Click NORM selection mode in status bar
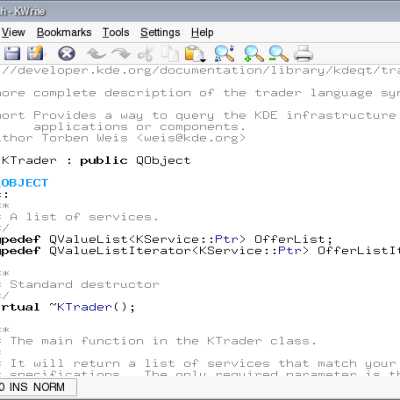Screen dimensions: 400x400 49,387
